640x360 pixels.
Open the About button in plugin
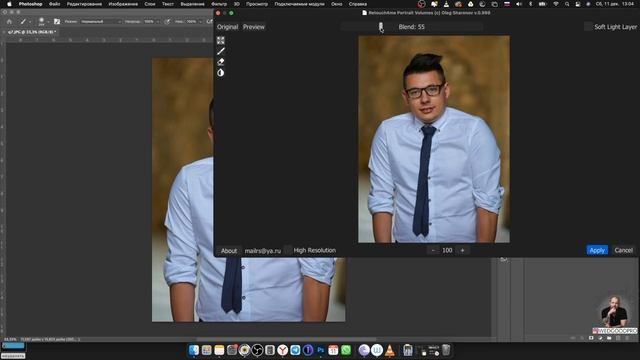pos(229,251)
